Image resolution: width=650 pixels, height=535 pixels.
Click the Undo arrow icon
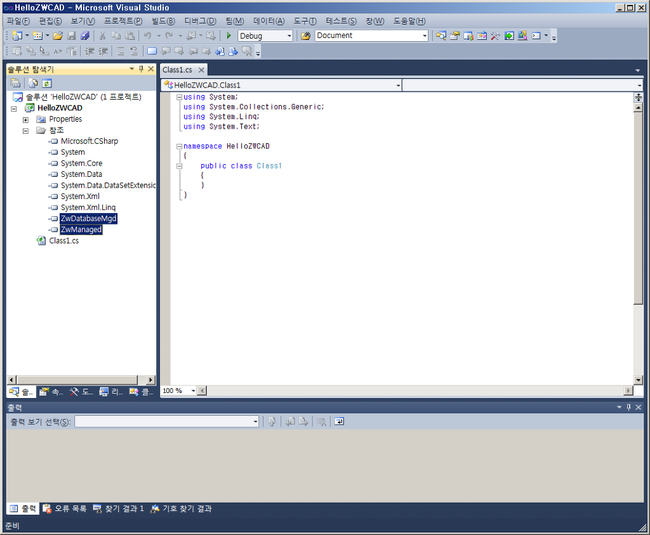tap(147, 36)
